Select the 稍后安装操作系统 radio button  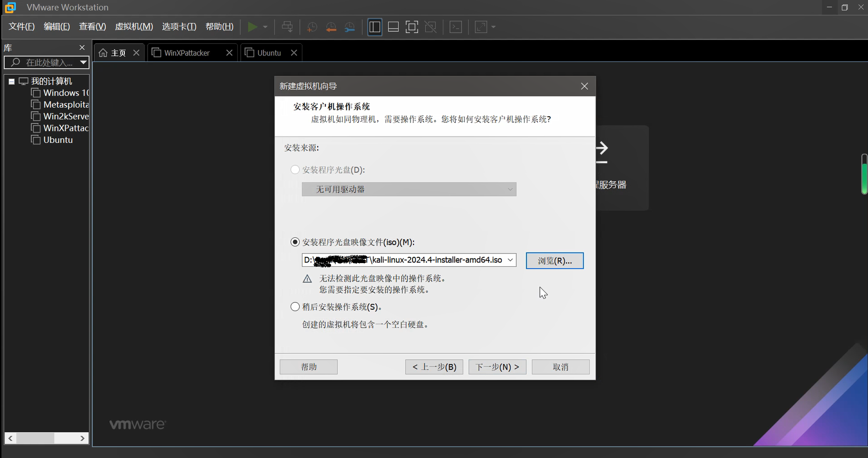(295, 306)
